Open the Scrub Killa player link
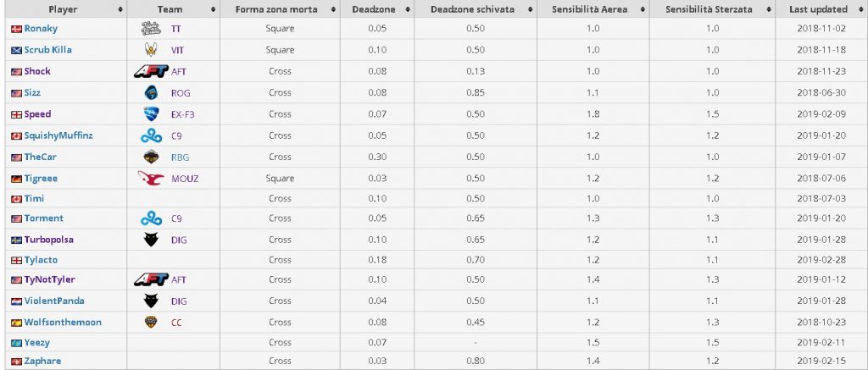 click(47, 50)
